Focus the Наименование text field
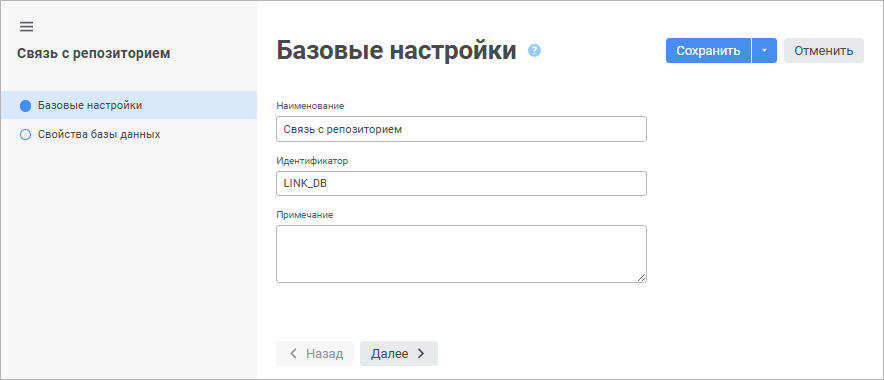 pyautogui.click(x=461, y=129)
